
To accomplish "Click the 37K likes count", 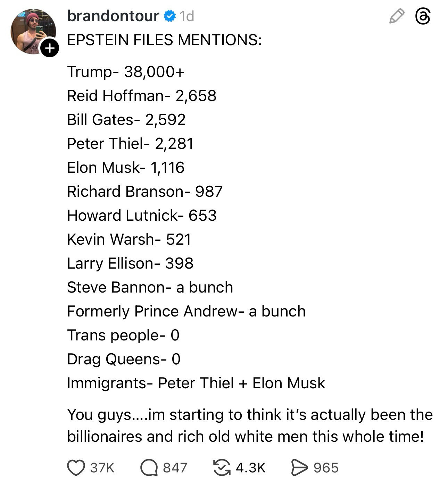I will click(x=102, y=468).
